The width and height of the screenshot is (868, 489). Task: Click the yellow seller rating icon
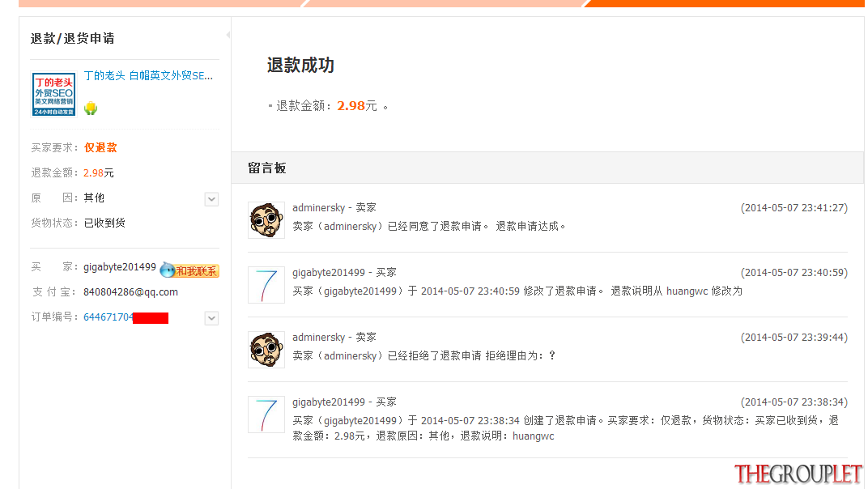pyautogui.click(x=91, y=108)
